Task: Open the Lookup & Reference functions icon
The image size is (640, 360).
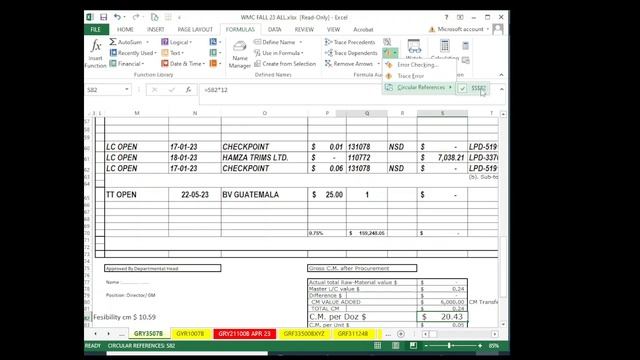Action: [x=215, y=42]
